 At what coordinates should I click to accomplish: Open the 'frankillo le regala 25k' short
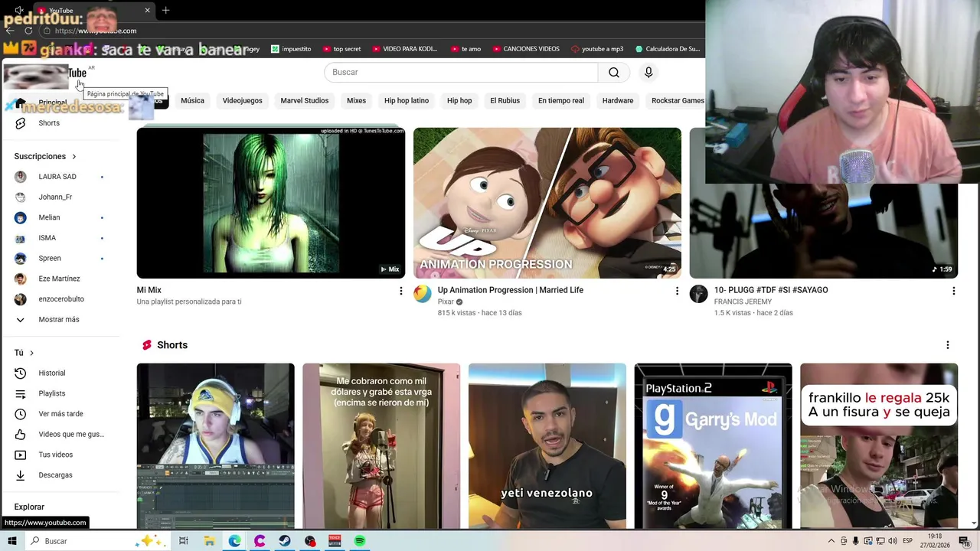tap(879, 445)
